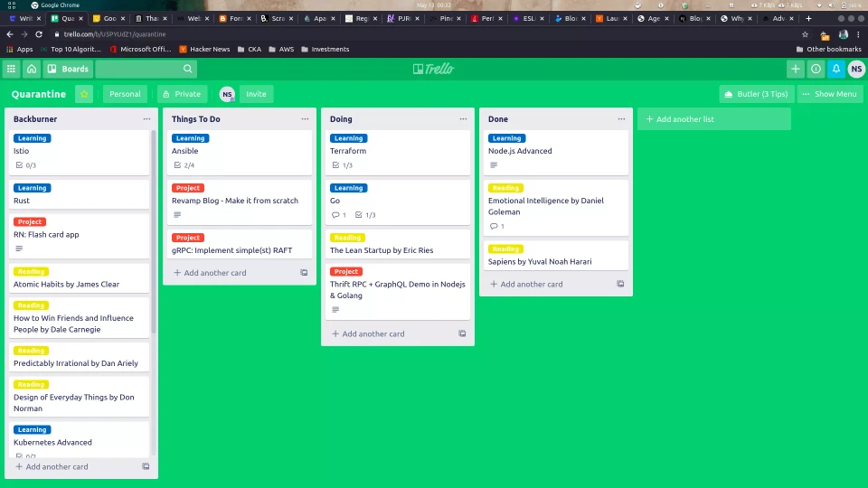868x488 pixels.
Task: Open the Hacker News bookmark
Action: (x=204, y=49)
